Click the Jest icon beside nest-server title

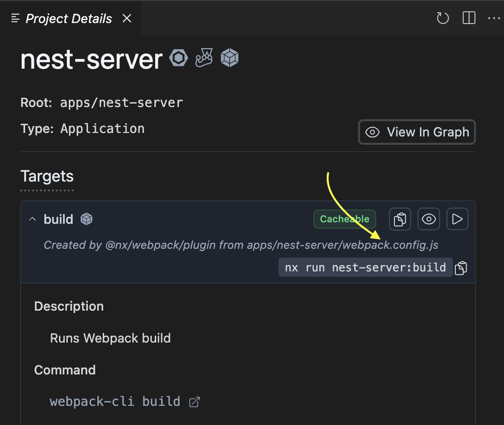pyautogui.click(x=204, y=58)
